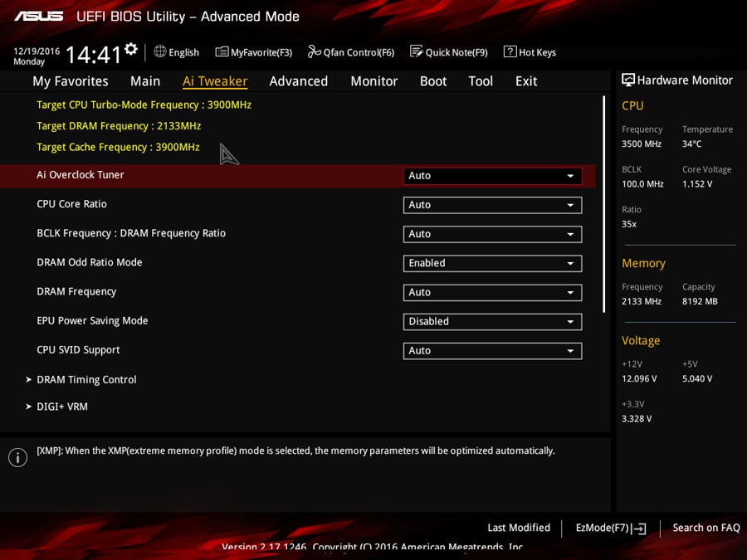Switch to the Main tab
The height and width of the screenshot is (560, 747).
pyautogui.click(x=145, y=81)
